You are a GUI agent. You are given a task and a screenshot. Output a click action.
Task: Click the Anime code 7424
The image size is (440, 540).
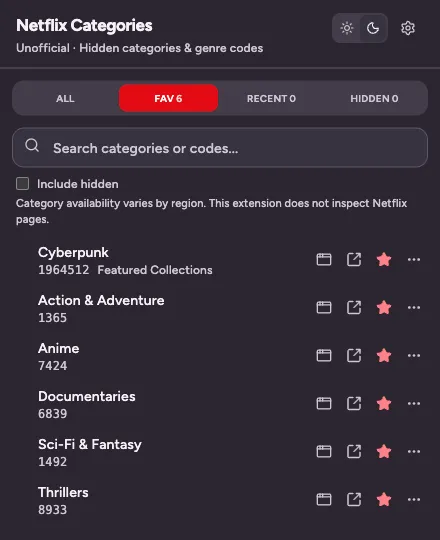[52, 366]
